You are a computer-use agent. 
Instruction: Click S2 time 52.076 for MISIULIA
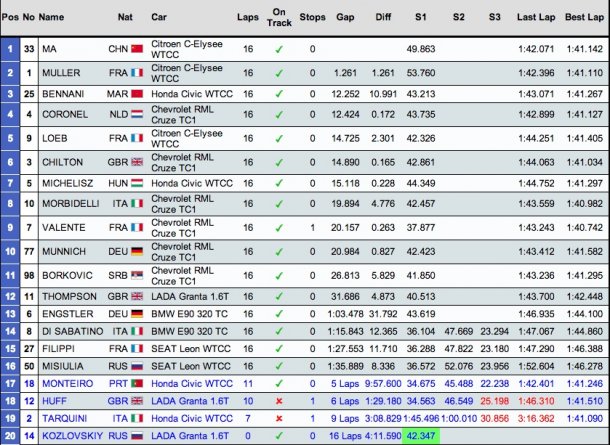coord(459,366)
